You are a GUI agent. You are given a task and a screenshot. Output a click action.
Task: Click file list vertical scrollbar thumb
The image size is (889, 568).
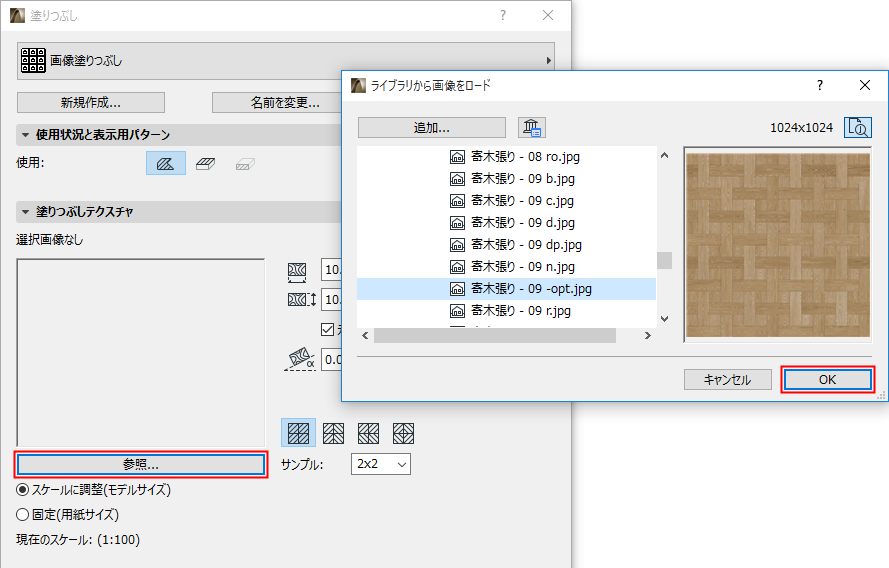[664, 260]
